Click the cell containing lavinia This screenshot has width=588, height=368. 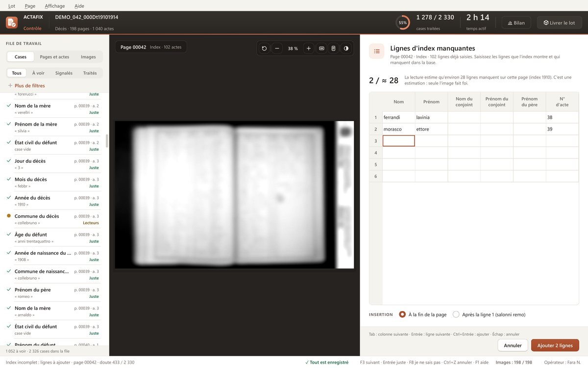coord(431,117)
